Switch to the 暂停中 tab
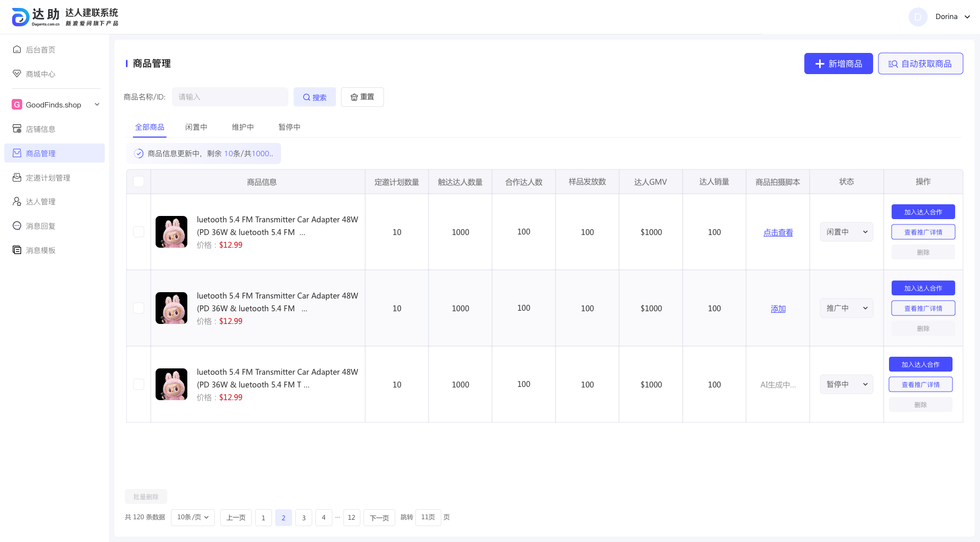980x542 pixels. (x=289, y=127)
